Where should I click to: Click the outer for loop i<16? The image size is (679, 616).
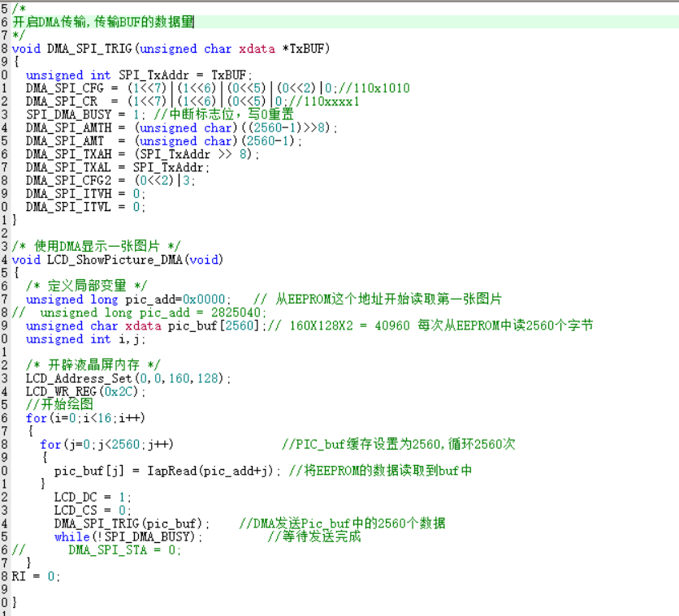(x=85, y=418)
